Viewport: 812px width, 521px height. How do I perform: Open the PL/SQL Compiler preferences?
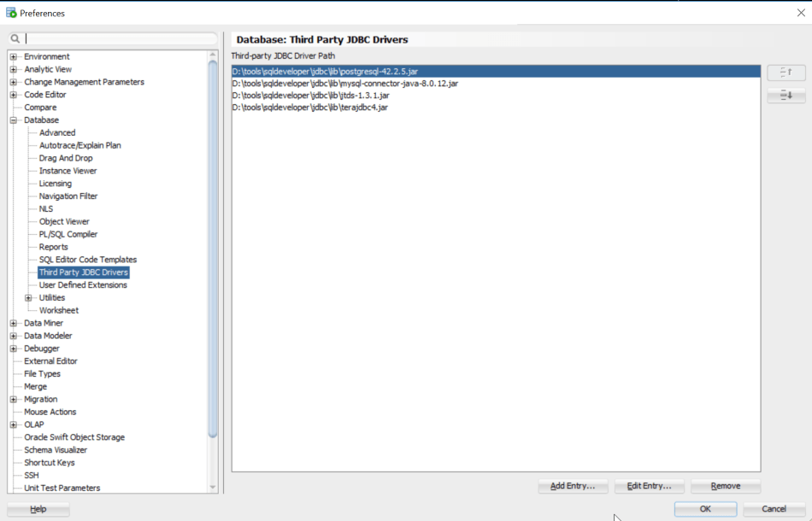point(67,234)
